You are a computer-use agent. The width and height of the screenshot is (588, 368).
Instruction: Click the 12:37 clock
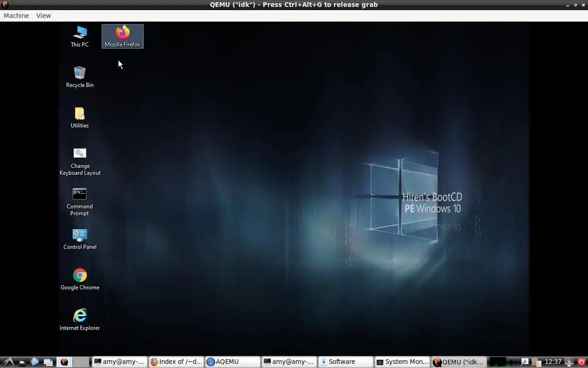[553, 362]
